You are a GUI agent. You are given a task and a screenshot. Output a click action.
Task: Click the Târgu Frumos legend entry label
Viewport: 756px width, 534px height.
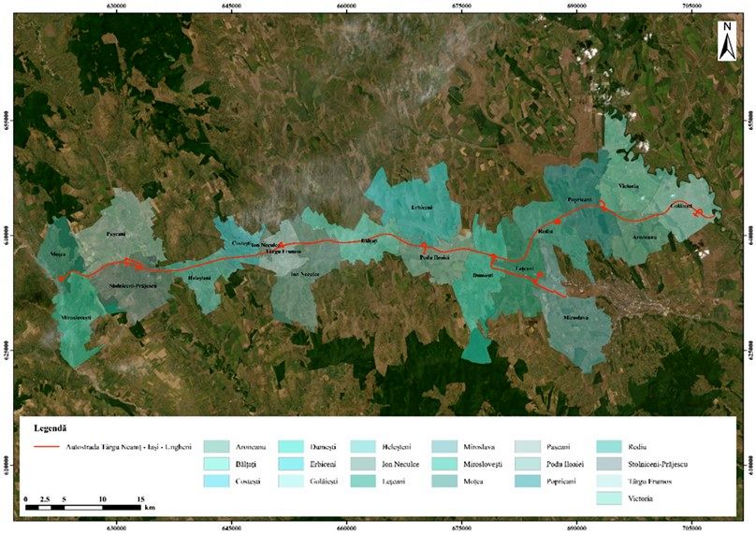click(653, 481)
